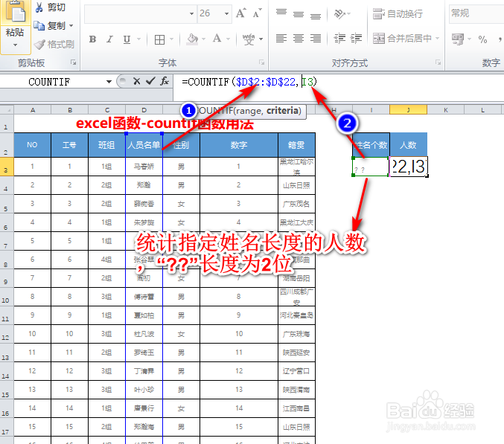
Task: Click inside the formula bar text
Action: point(249,82)
